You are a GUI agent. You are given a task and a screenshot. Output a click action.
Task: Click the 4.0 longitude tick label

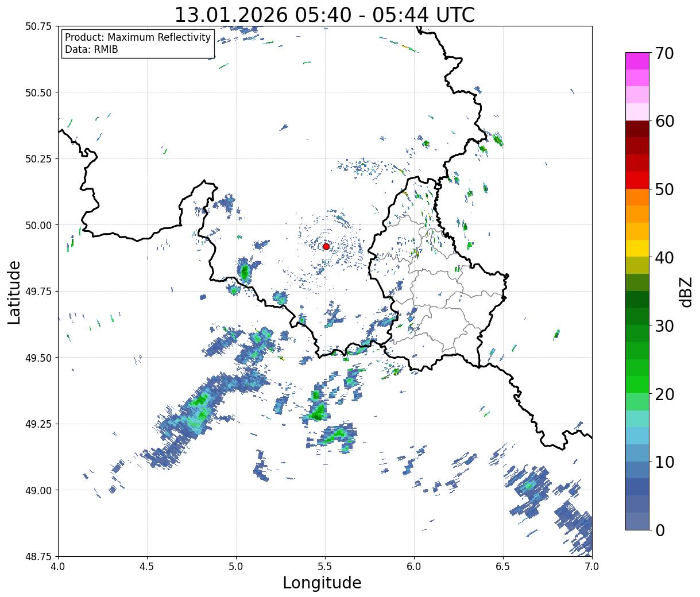click(x=59, y=567)
